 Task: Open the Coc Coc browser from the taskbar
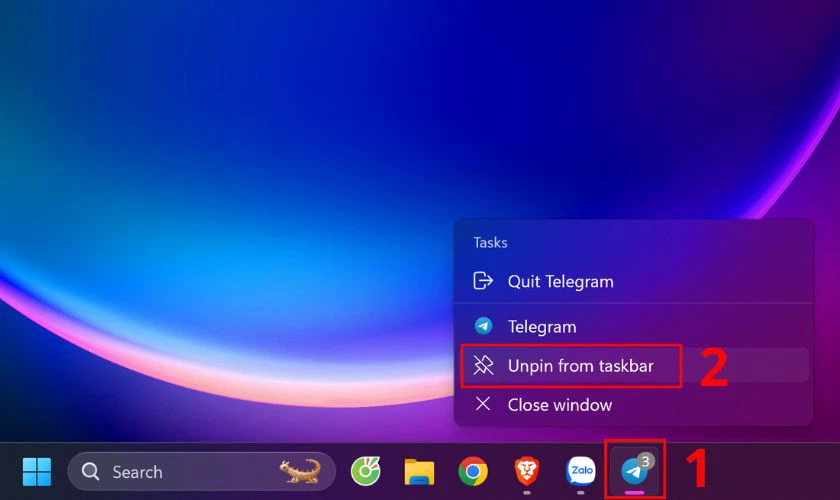pos(365,472)
